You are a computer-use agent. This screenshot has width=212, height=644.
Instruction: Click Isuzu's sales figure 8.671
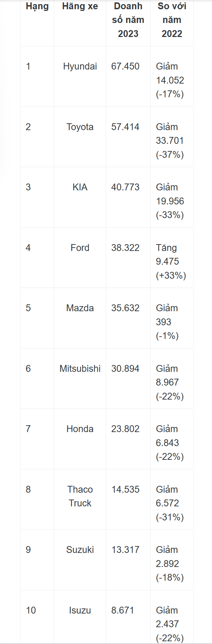click(122, 610)
